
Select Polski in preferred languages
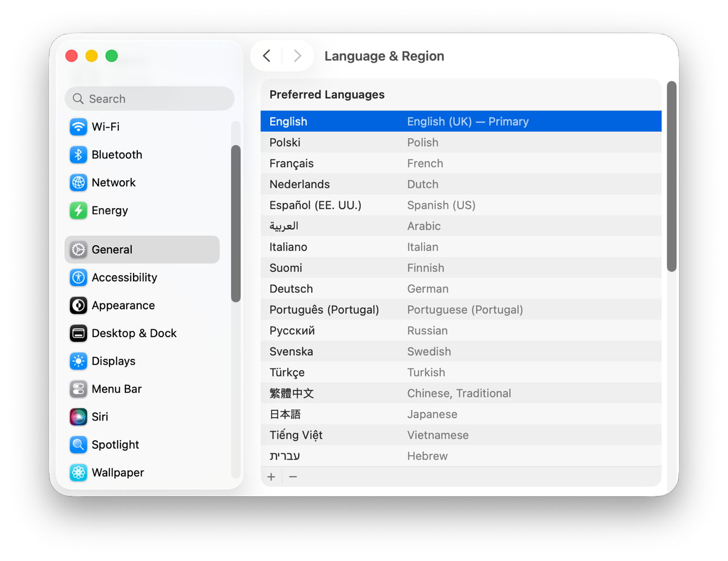460,143
